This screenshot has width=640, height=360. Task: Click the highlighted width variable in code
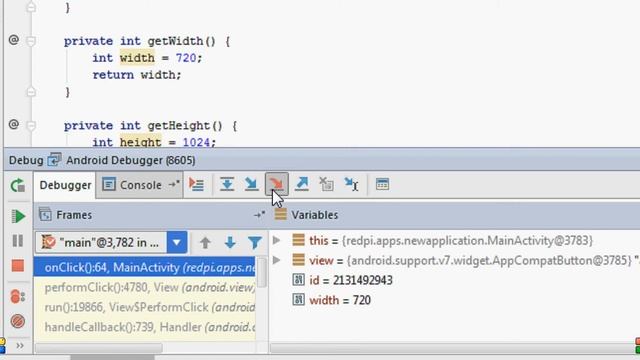(x=137, y=58)
